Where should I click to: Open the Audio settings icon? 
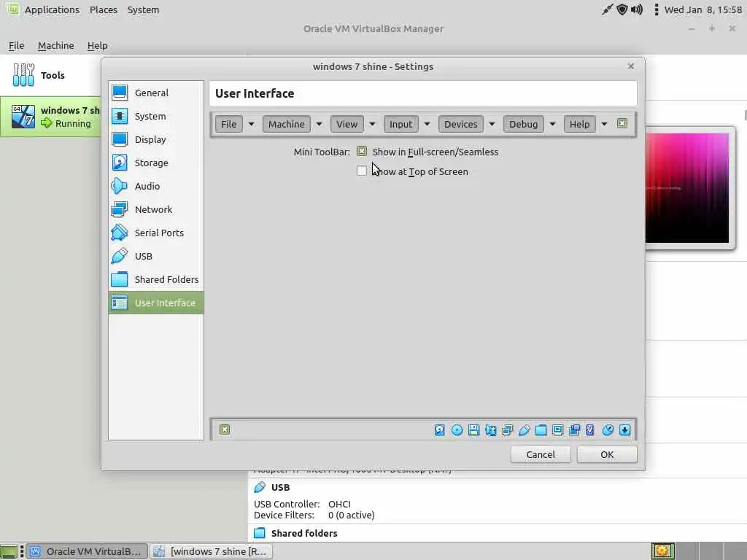pyautogui.click(x=120, y=186)
